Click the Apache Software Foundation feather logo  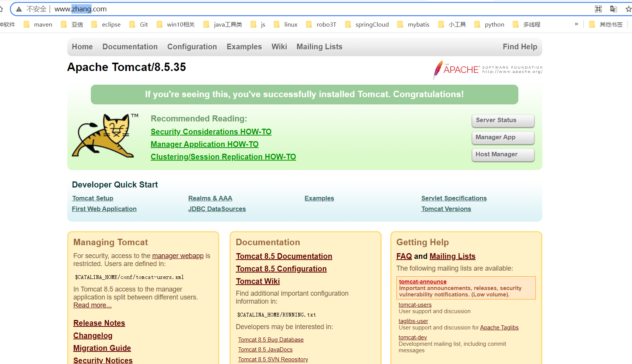pyautogui.click(x=488, y=70)
